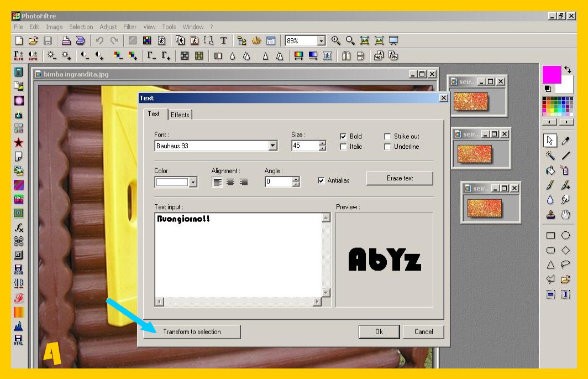Open the Filter menu
The image size is (588, 379).
(x=130, y=27)
